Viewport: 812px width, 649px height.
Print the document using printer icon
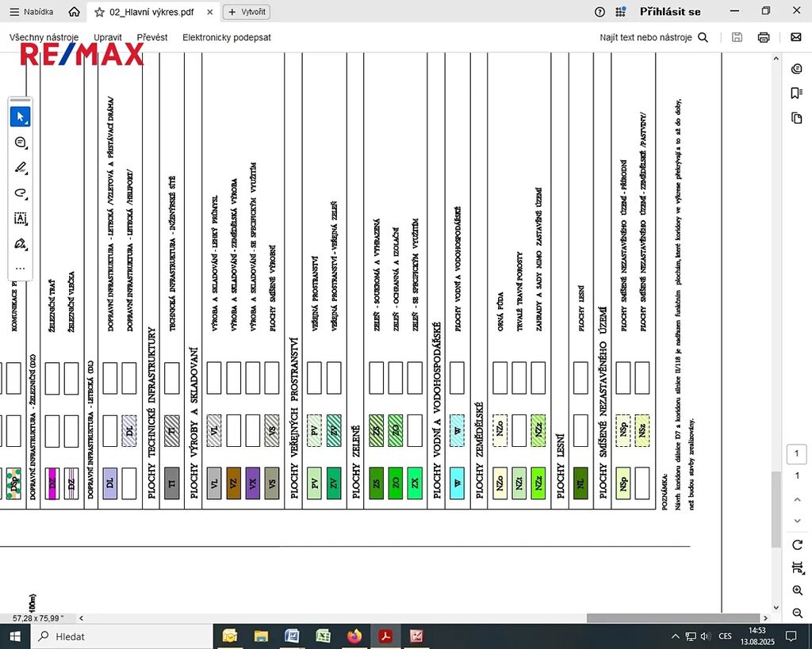[763, 37]
